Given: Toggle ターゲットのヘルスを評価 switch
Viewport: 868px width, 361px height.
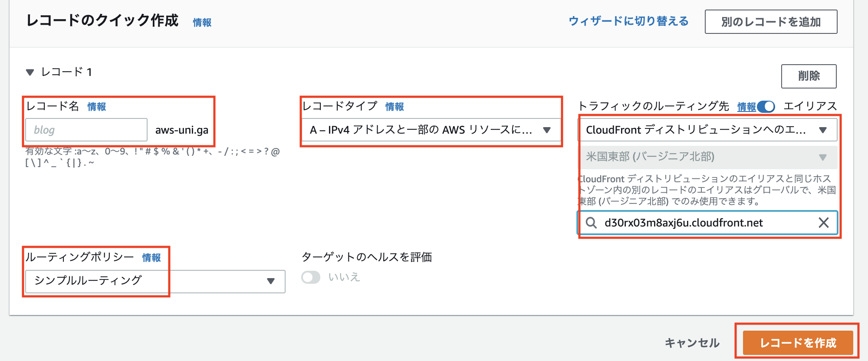Looking at the screenshot, I should pos(311,277).
